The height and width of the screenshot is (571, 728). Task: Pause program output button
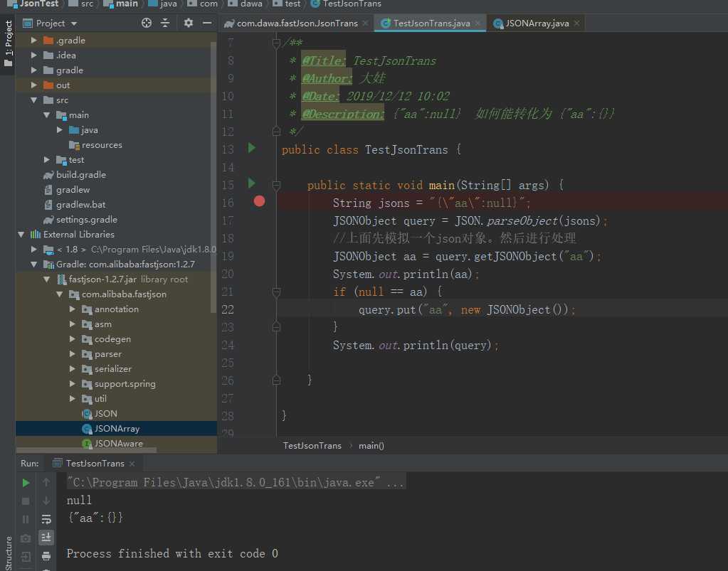(x=26, y=519)
